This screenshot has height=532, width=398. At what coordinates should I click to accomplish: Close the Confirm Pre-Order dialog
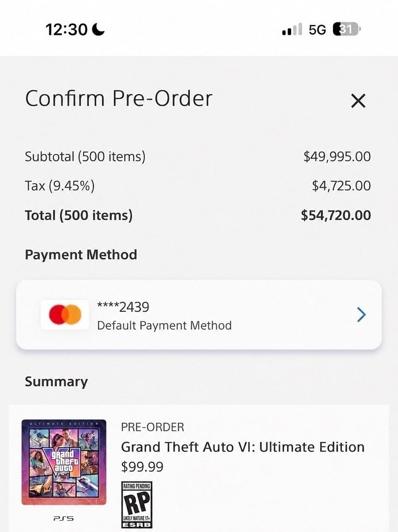click(359, 101)
